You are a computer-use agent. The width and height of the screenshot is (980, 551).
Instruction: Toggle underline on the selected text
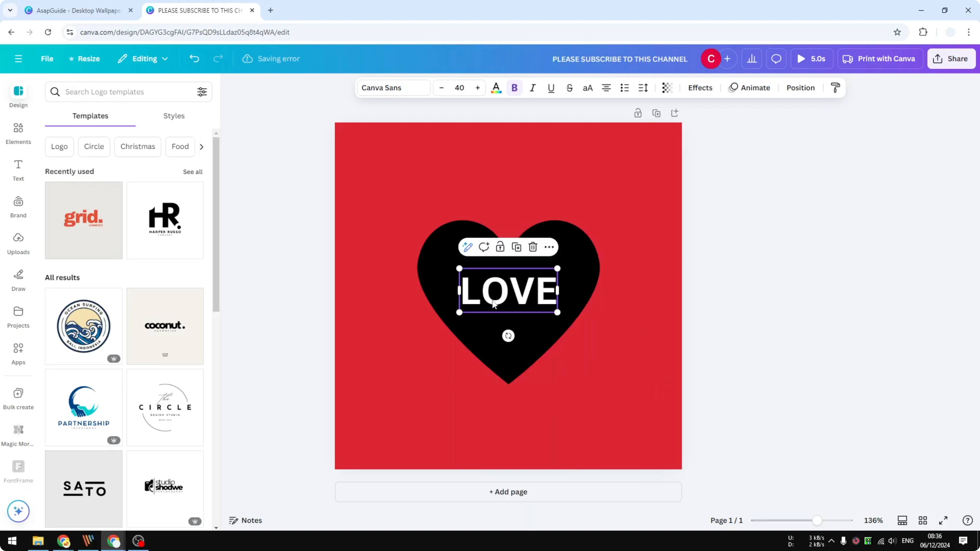pyautogui.click(x=551, y=88)
